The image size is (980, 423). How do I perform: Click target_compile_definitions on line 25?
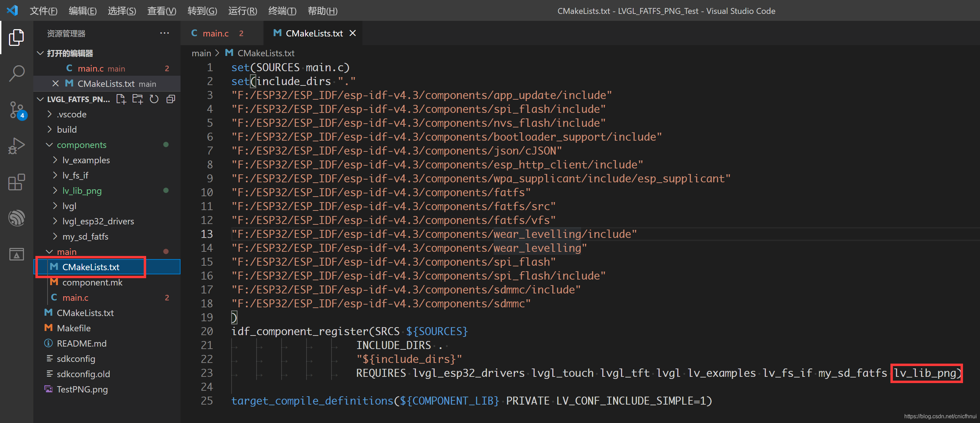[312, 400]
